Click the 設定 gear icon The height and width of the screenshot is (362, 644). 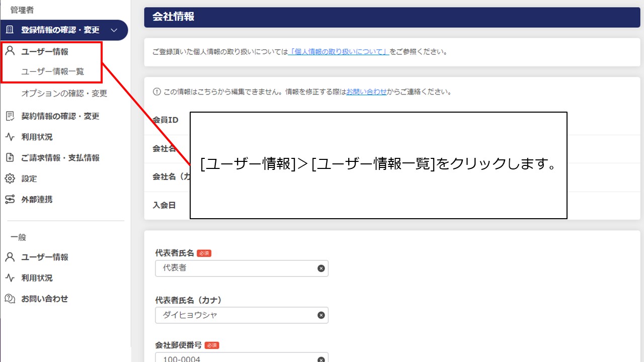pyautogui.click(x=9, y=178)
